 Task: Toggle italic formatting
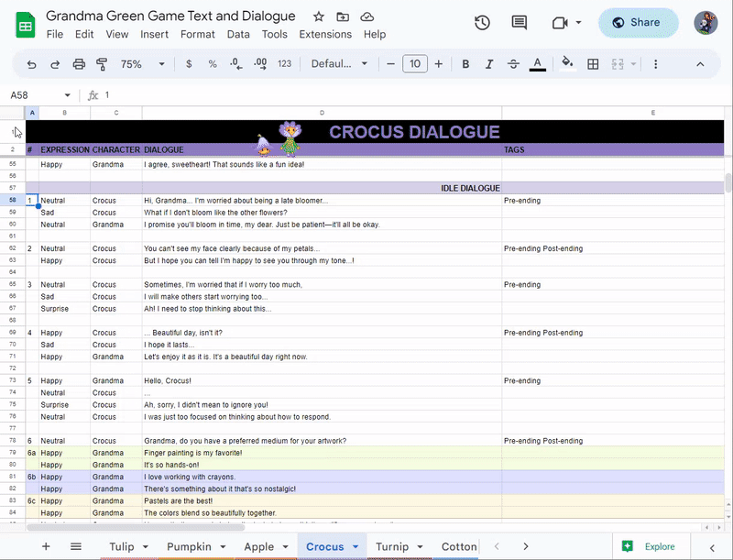(x=489, y=64)
